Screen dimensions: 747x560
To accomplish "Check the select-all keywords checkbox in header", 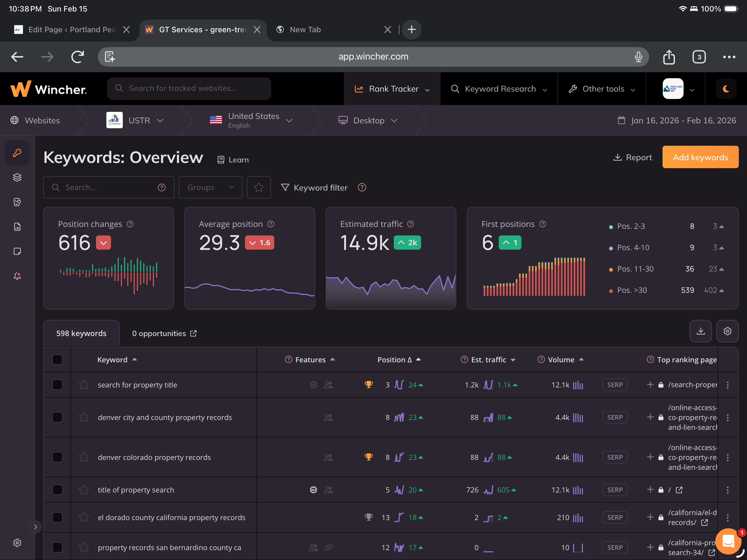I will 57,359.
